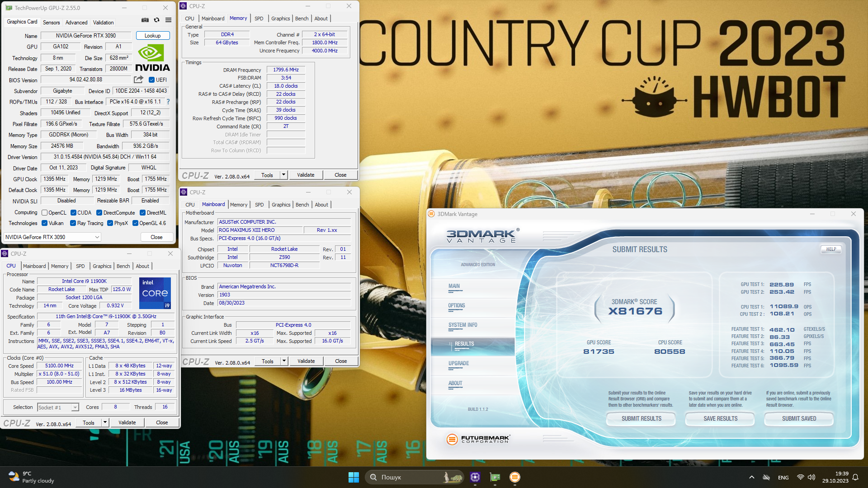Toggle the UEFI checkbox
This screenshot has height=488, width=868.
pyautogui.click(x=152, y=80)
